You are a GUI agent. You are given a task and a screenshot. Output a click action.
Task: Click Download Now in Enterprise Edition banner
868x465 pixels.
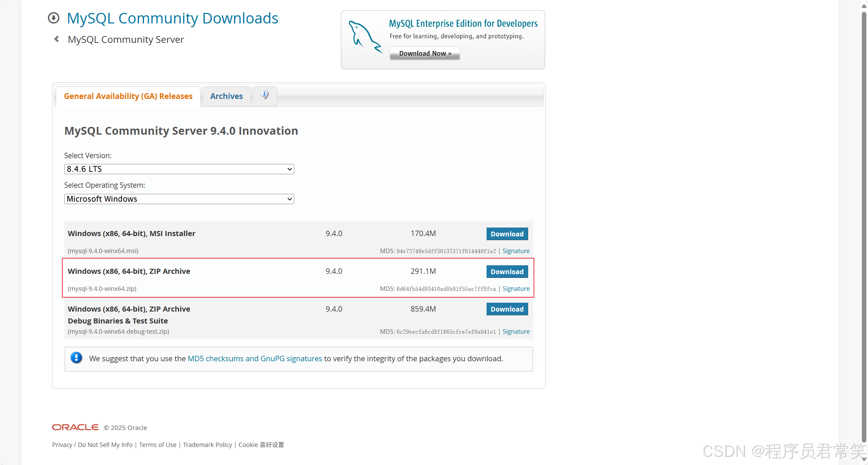(x=425, y=53)
